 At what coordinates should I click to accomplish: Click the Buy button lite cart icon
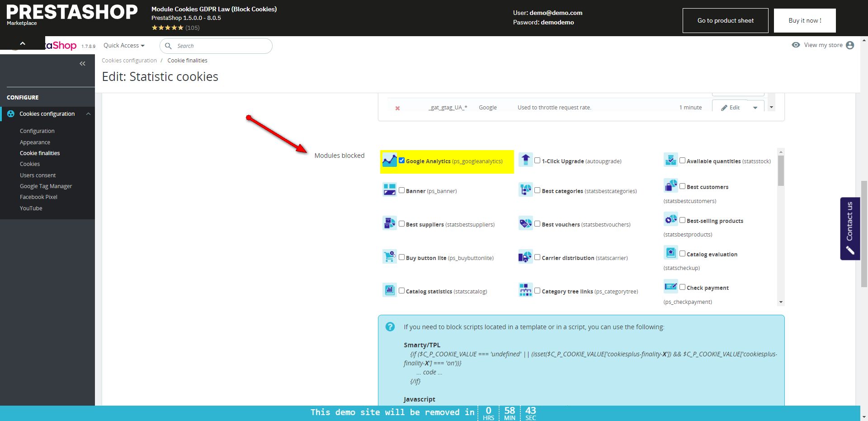pos(389,257)
